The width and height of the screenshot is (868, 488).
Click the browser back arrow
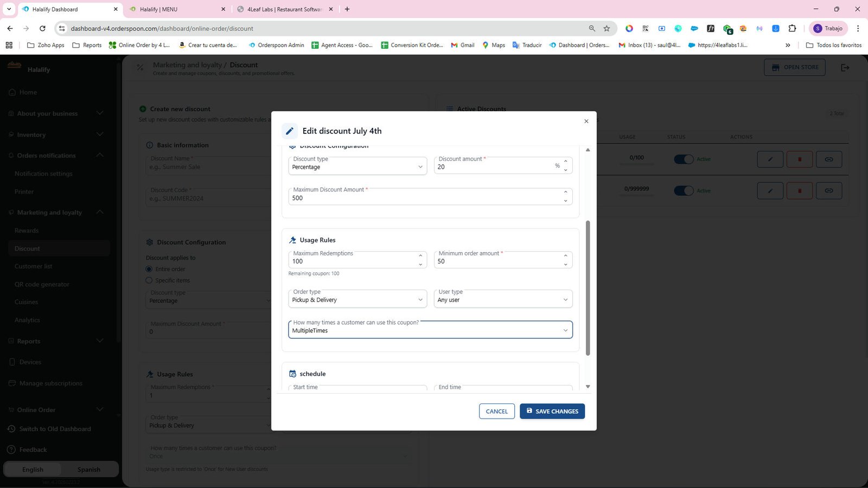coord(10,28)
